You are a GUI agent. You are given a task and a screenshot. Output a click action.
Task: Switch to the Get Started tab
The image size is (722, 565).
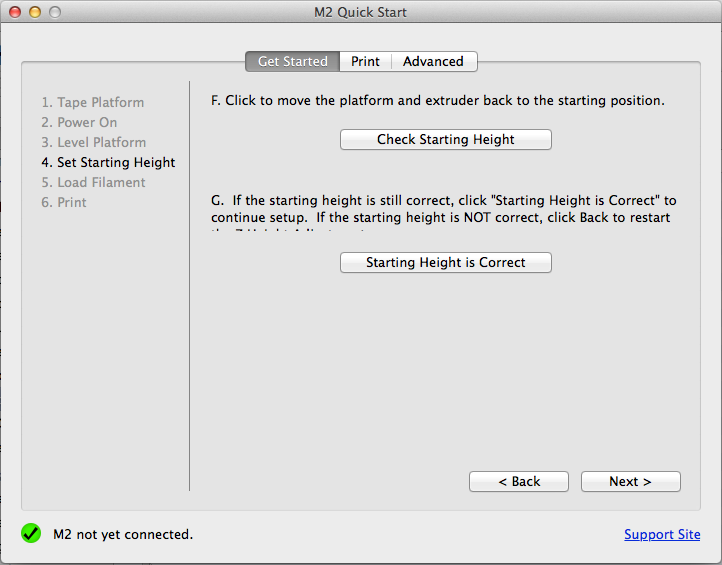point(292,62)
